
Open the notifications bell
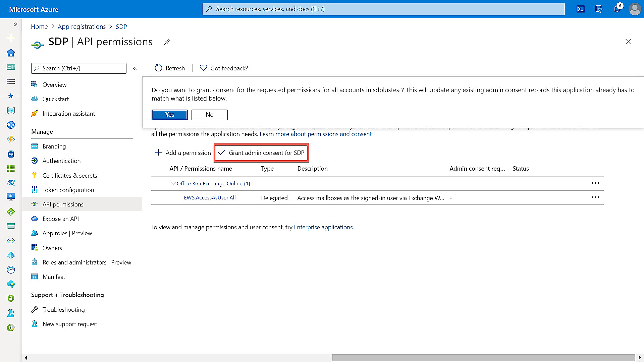[616, 9]
